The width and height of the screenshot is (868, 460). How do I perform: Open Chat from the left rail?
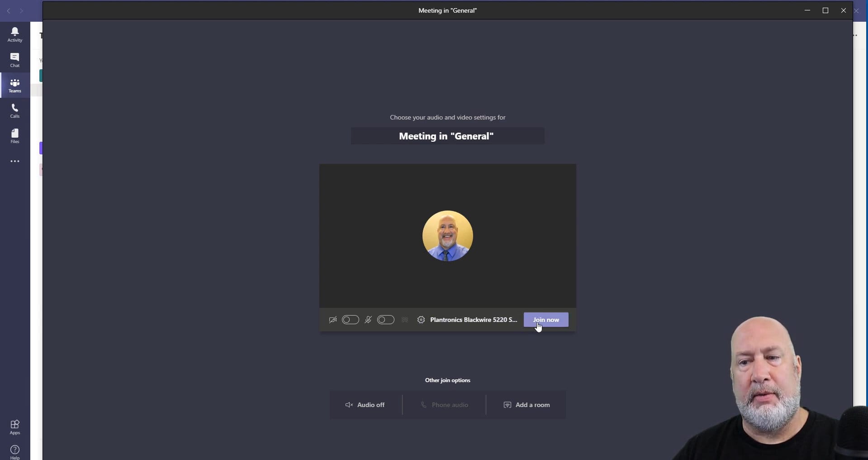pos(15,60)
